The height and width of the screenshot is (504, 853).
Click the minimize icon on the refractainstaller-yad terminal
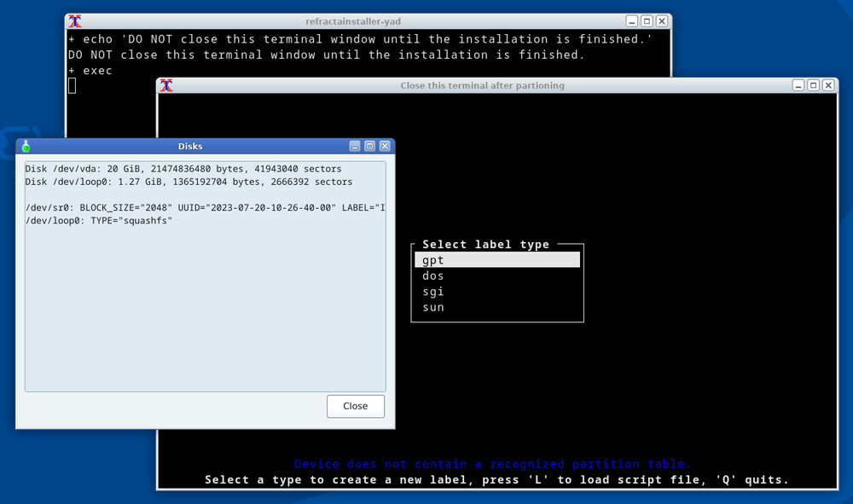coord(630,20)
